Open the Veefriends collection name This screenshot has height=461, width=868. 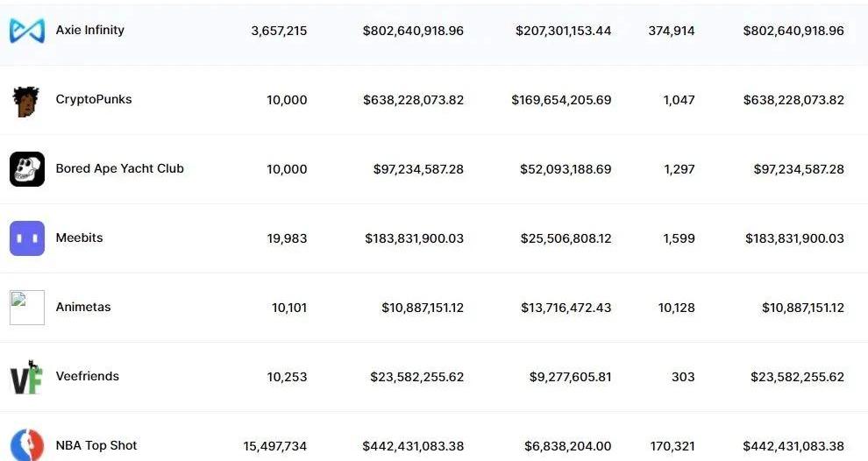click(x=88, y=376)
